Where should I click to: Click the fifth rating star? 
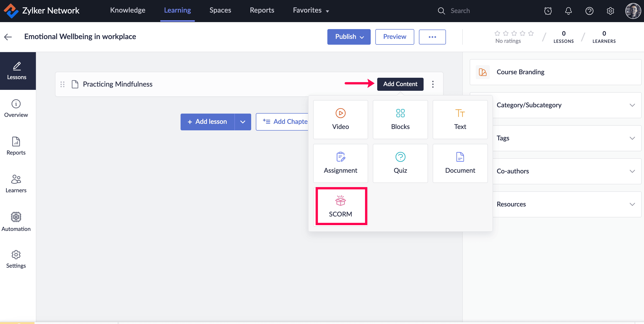[531, 33]
